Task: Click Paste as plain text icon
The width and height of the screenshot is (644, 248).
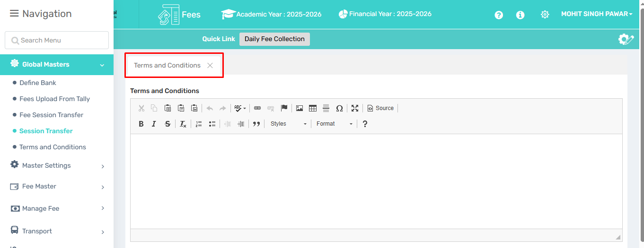Action: coord(181,108)
